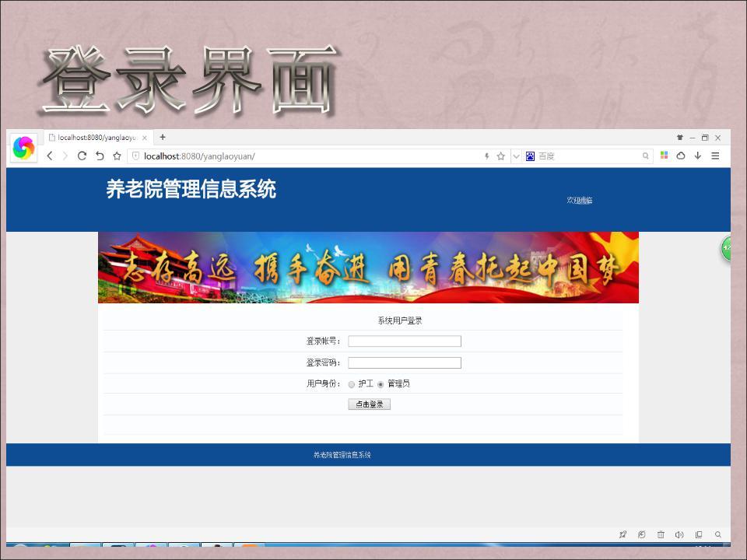
Task: Close the browser window
Action: click(x=718, y=138)
